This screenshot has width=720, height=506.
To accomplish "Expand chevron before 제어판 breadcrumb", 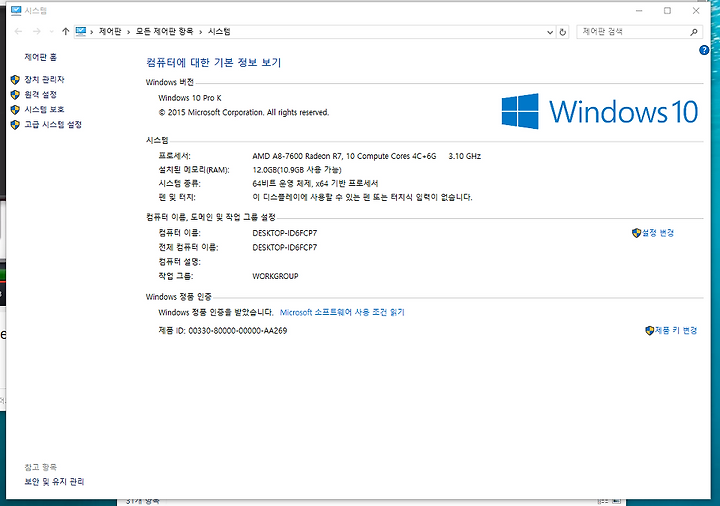I will (x=92, y=32).
